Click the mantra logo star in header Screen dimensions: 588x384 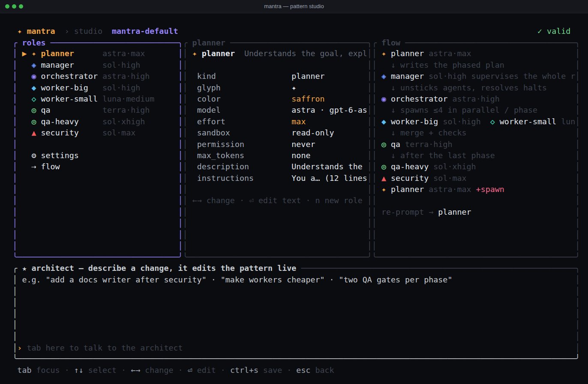pos(20,31)
